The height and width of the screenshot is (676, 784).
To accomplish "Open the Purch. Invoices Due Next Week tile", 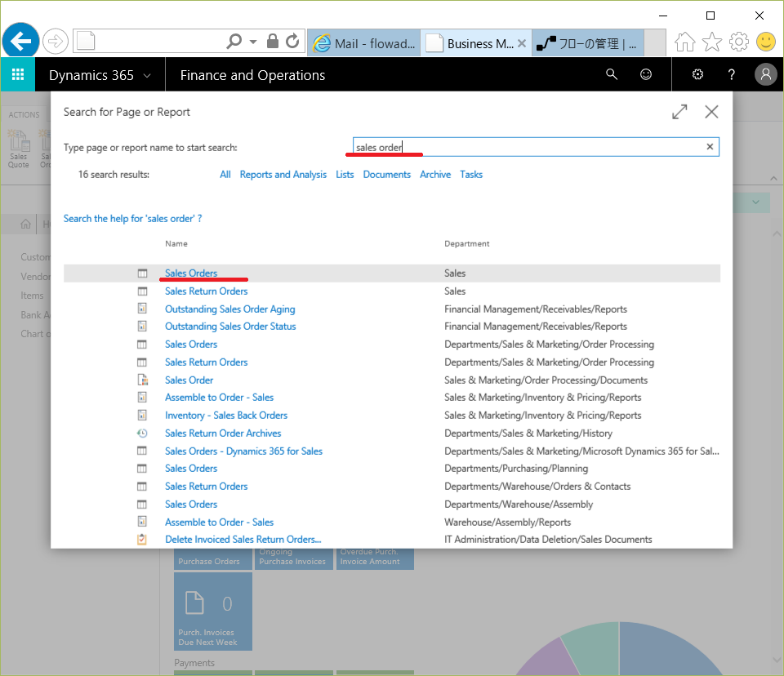I will click(213, 611).
